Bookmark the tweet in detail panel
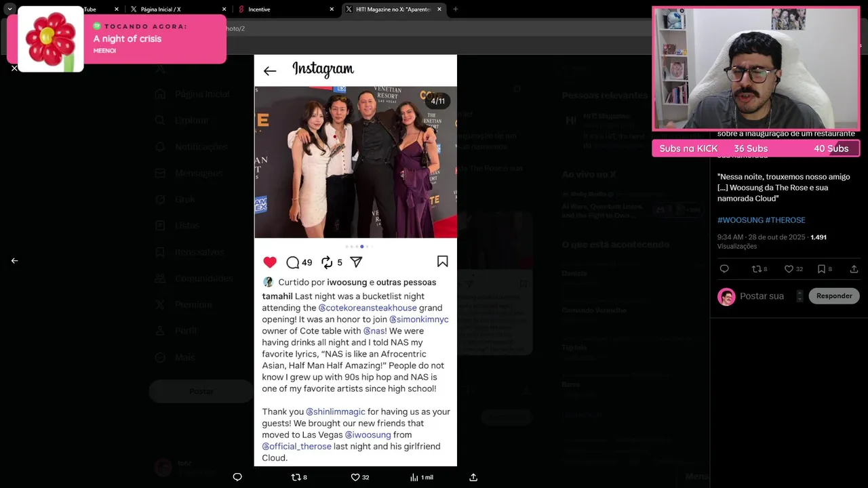The width and height of the screenshot is (868, 488). [x=825, y=269]
